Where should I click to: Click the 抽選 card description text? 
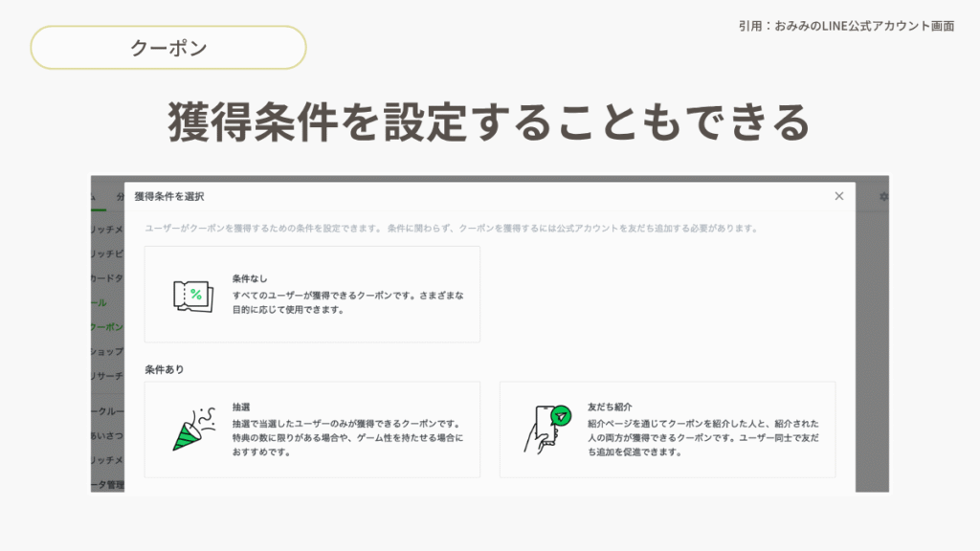(x=348, y=437)
